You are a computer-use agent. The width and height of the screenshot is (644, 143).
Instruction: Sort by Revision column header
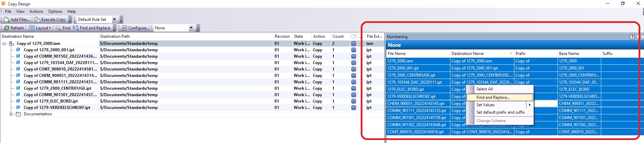[282, 36]
